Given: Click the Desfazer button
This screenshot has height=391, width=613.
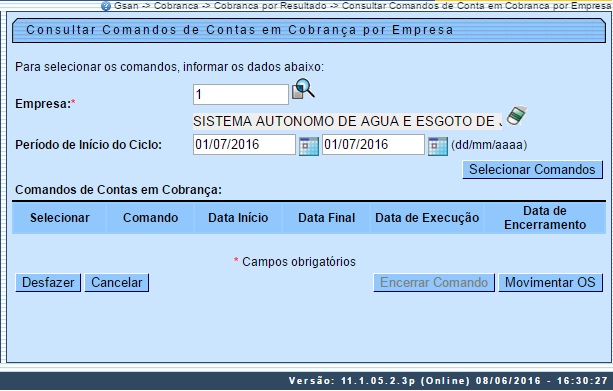Looking at the screenshot, I should (x=48, y=282).
